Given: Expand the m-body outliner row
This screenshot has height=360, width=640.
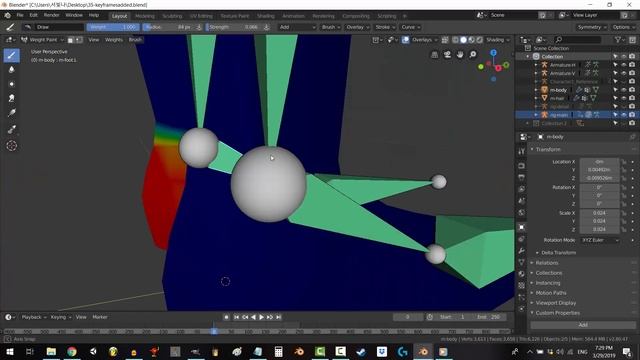Looking at the screenshot, I should 536,90.
